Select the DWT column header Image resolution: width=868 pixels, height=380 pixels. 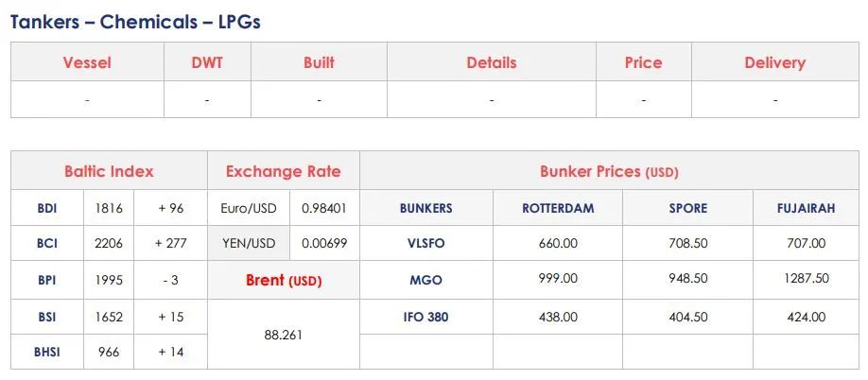[x=207, y=62]
